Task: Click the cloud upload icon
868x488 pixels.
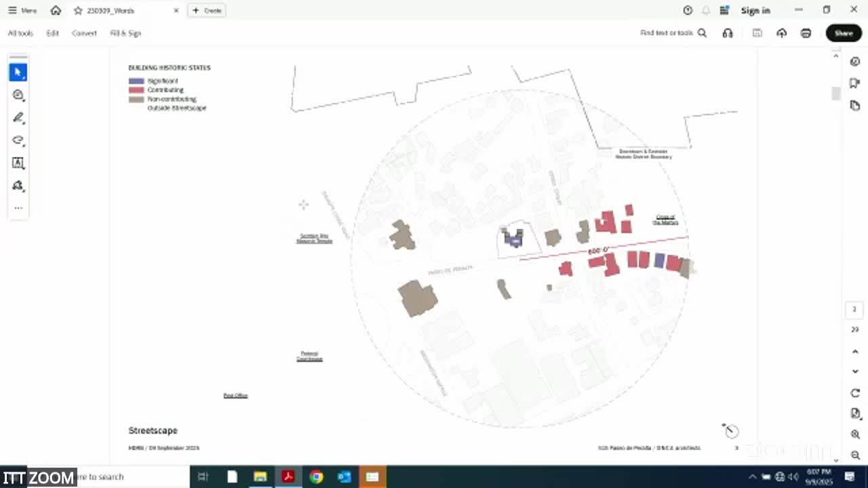Action: tap(781, 33)
